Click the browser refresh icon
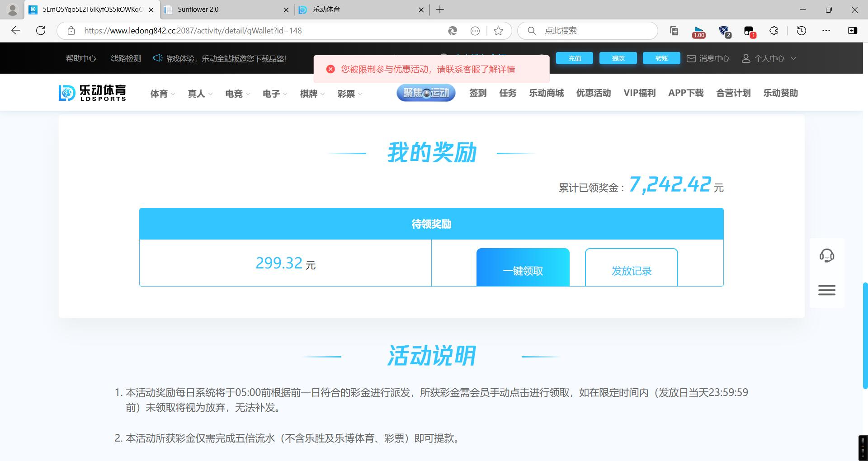 coord(41,31)
